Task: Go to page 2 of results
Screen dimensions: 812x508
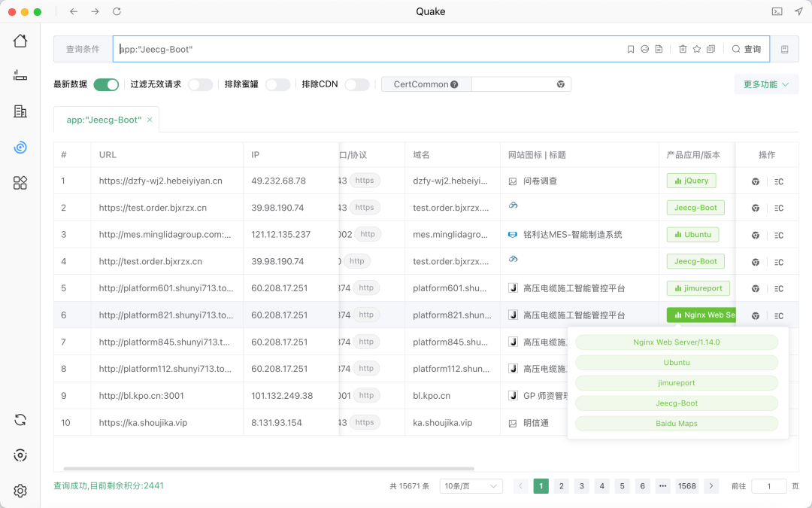Action: [x=562, y=485]
